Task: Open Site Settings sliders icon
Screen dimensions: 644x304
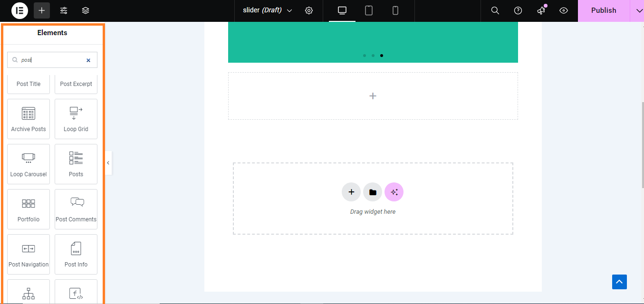Action: click(64, 10)
